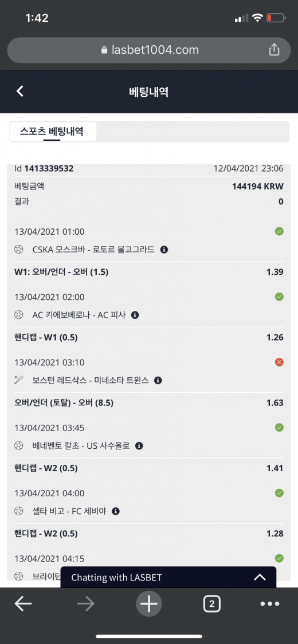Select the 스포츠 베팅내역 tab
The width and height of the screenshot is (298, 644).
pos(52,132)
